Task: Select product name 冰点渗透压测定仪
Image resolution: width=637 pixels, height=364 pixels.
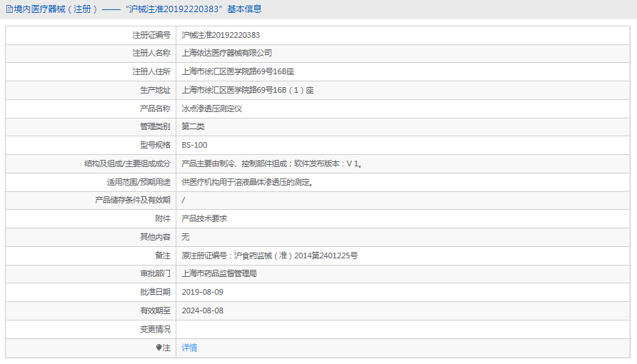Action: tap(211, 108)
